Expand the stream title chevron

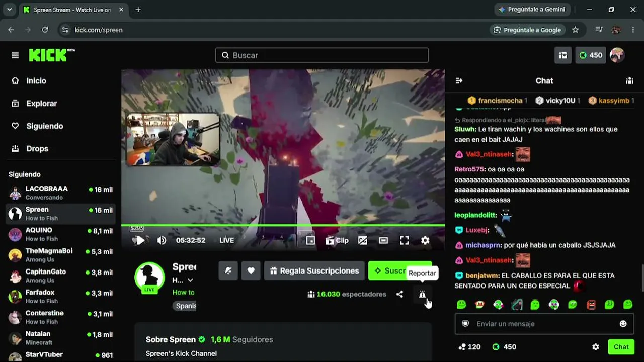pyautogui.click(x=190, y=280)
